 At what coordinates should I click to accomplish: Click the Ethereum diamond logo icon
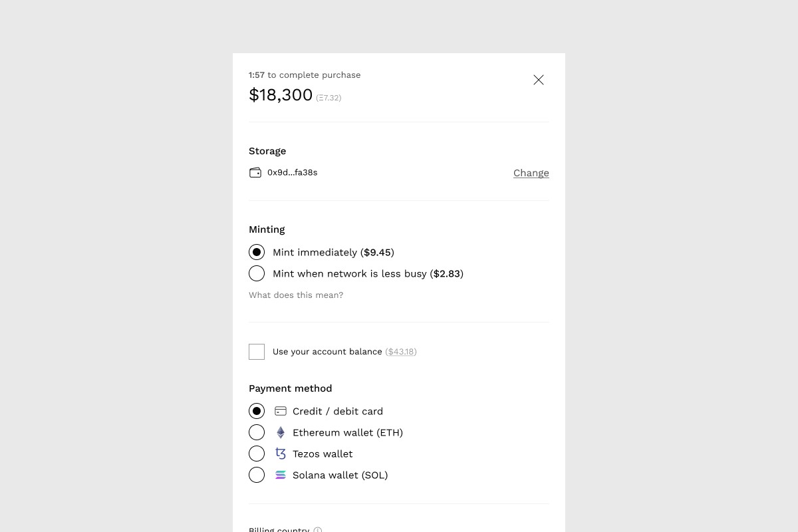pyautogui.click(x=281, y=432)
